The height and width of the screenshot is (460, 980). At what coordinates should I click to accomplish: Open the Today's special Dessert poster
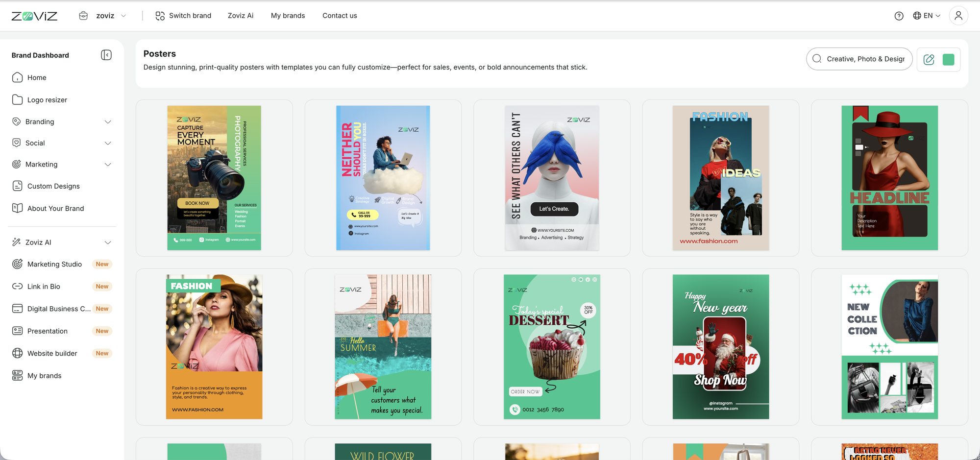click(552, 347)
